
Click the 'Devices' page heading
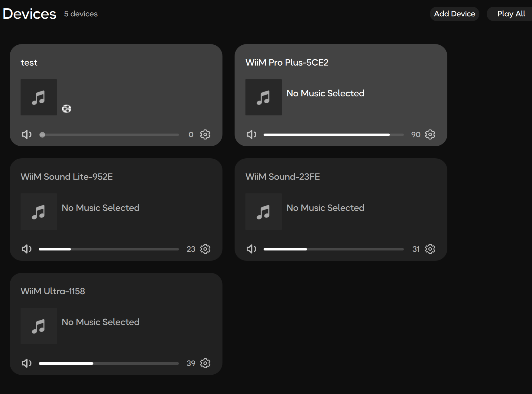pos(29,14)
